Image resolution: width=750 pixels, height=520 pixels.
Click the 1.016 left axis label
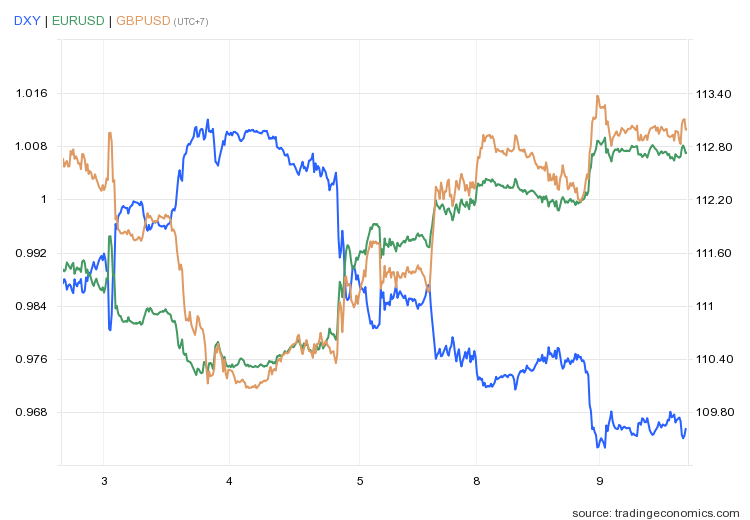[x=32, y=93]
